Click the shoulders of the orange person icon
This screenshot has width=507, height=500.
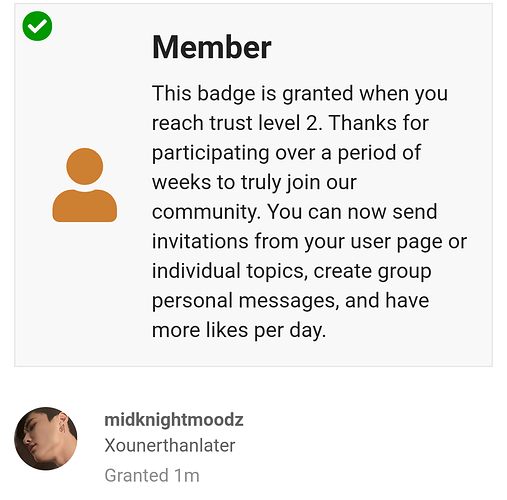(85, 206)
